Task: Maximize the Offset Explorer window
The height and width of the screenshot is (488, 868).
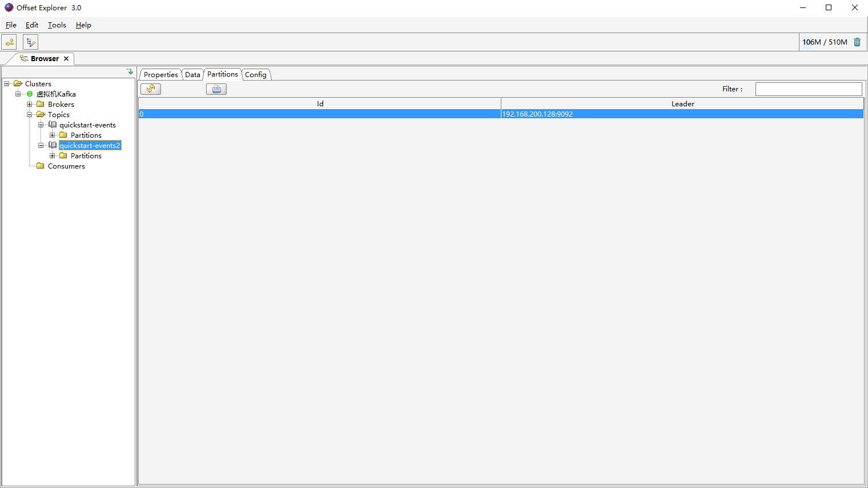Action: click(x=829, y=8)
